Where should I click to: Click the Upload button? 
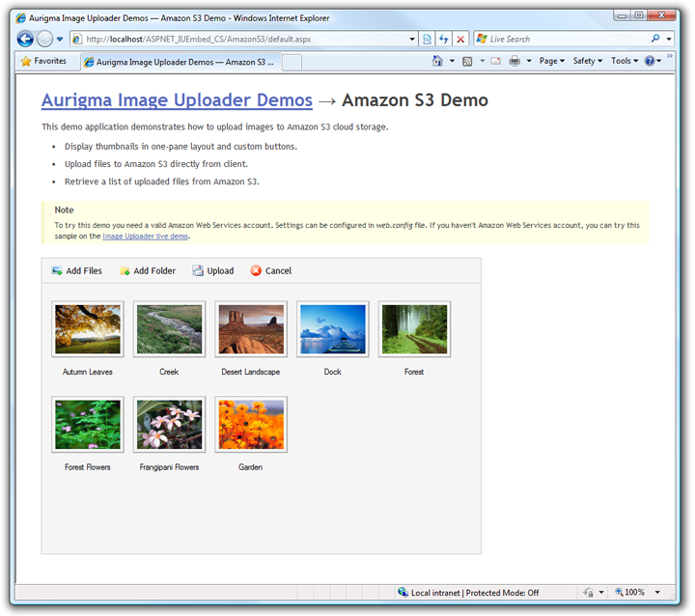coord(212,271)
